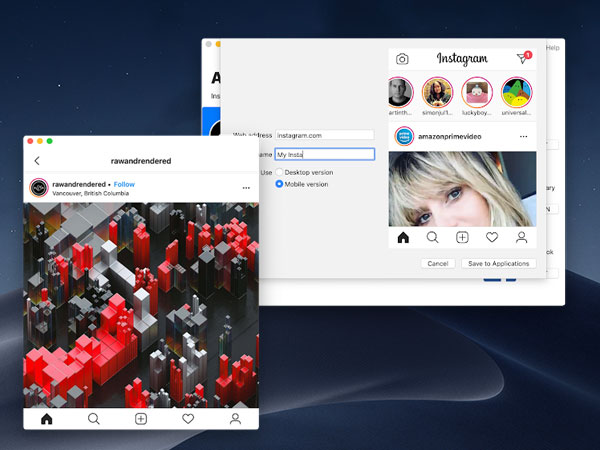
Task: View artinth... story in preview
Action: coord(399,92)
